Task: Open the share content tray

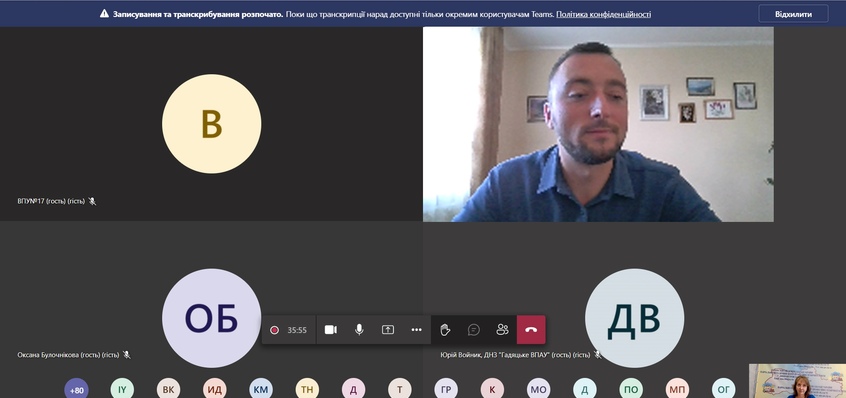Action: (388, 330)
